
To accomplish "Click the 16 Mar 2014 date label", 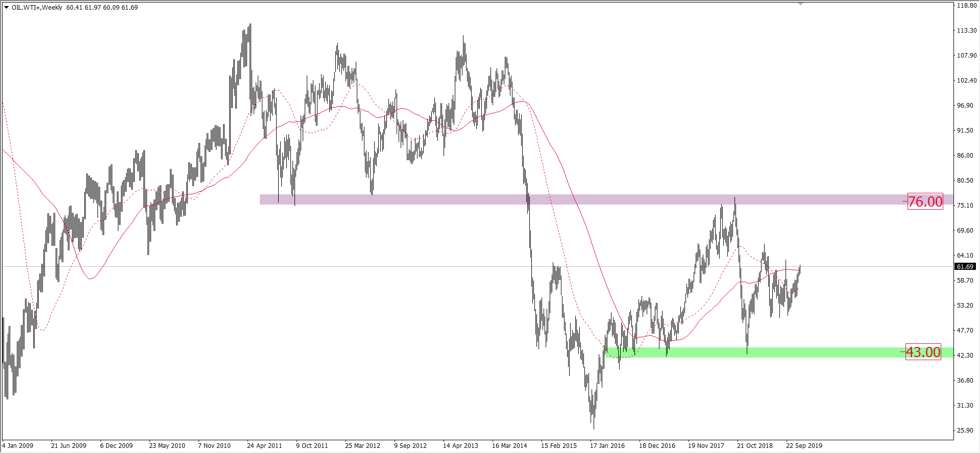I will coord(509,445).
